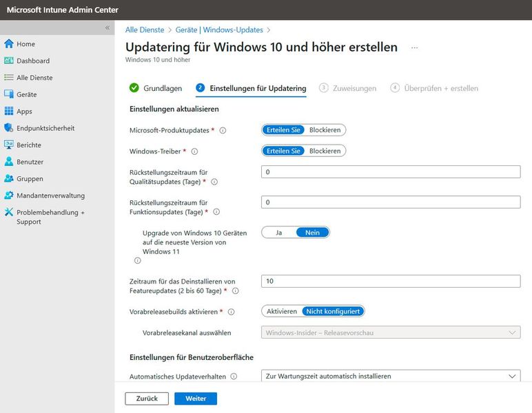Screen dimensions: 532x413
Task: Open Dashboard in the sidebar
Action: click(33, 61)
